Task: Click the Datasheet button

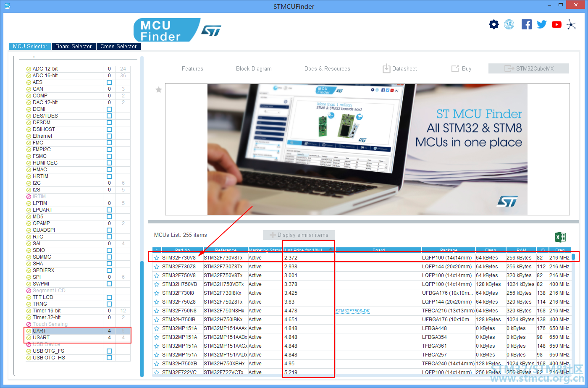Action: pos(399,69)
